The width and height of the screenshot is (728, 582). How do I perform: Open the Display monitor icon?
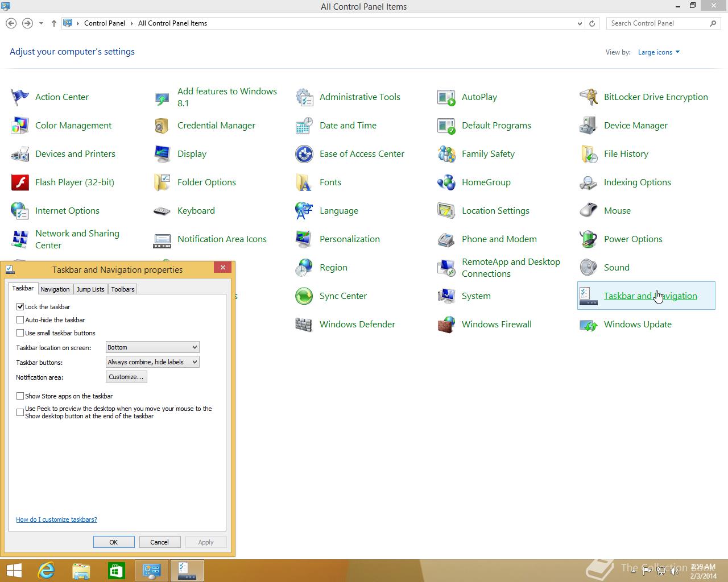[x=162, y=154]
